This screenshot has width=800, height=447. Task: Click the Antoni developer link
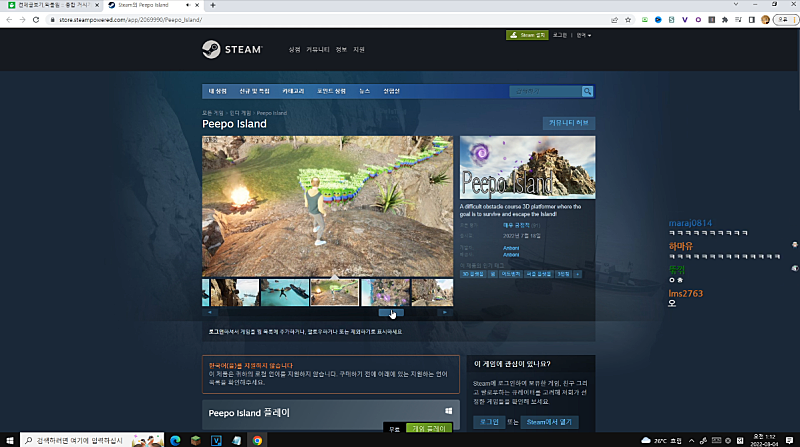(511, 248)
